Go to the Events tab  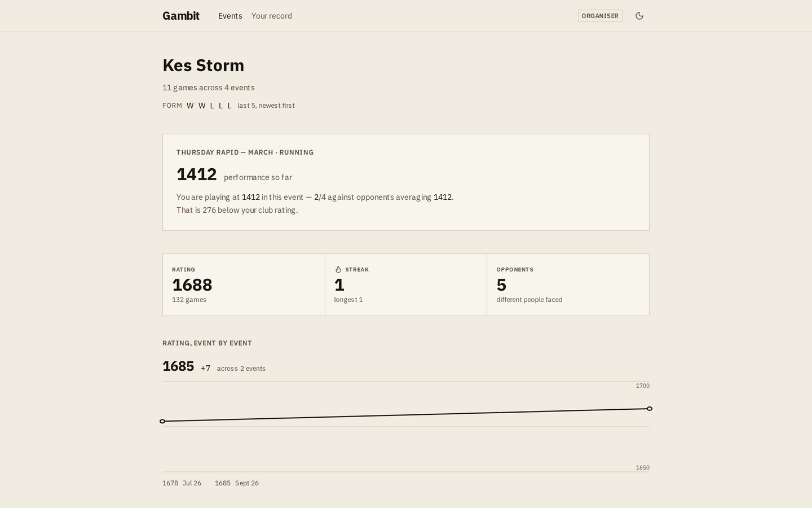(230, 16)
